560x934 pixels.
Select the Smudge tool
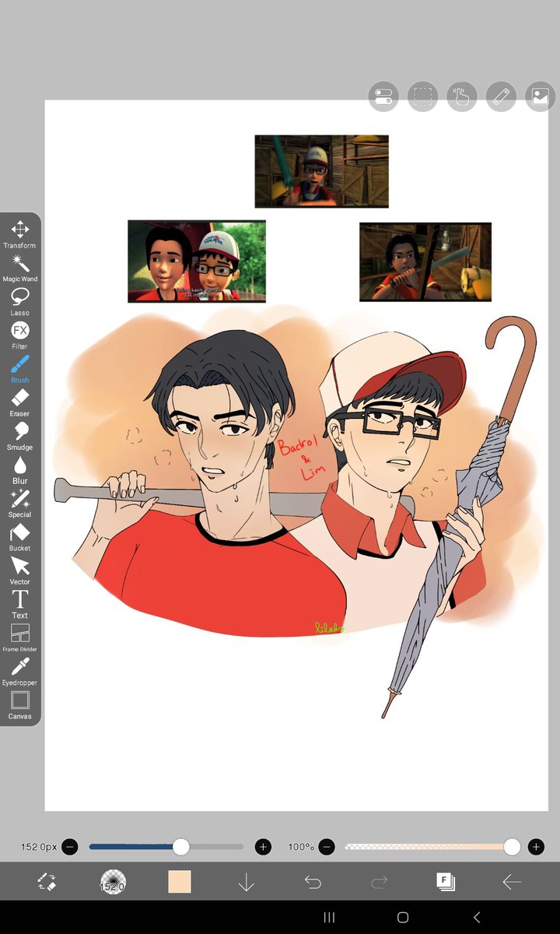pos(19,436)
